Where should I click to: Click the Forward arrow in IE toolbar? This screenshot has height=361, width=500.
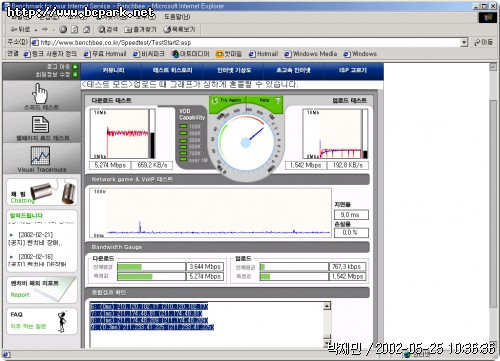(x=45, y=30)
